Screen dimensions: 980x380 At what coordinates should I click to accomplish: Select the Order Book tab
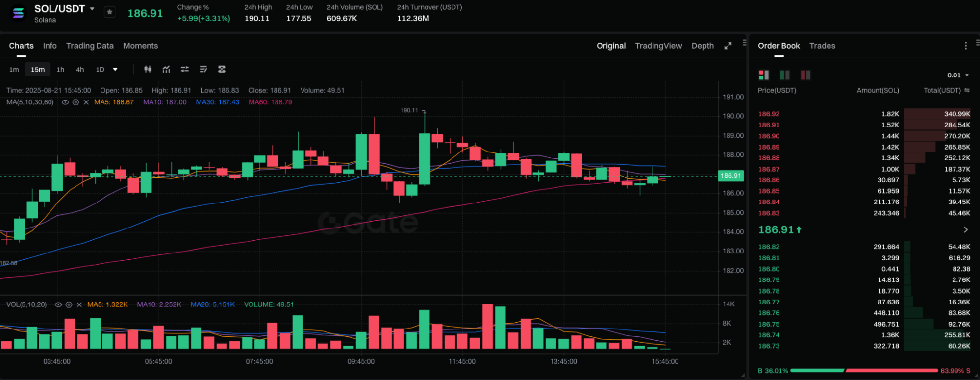[x=779, y=46]
